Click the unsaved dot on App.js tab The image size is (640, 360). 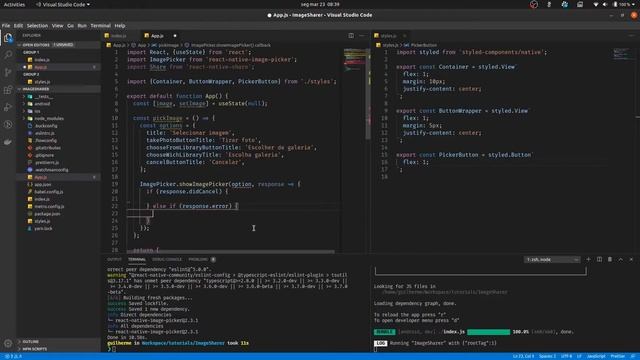175,36
